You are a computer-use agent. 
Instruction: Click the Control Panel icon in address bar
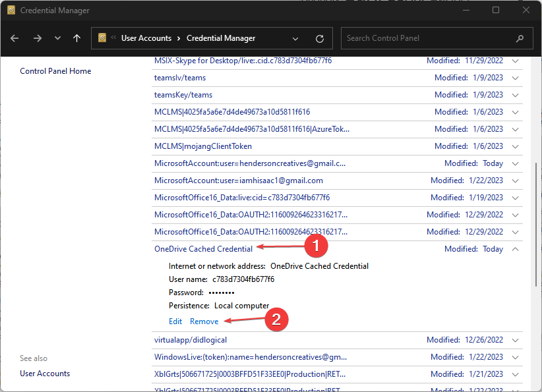pos(102,38)
